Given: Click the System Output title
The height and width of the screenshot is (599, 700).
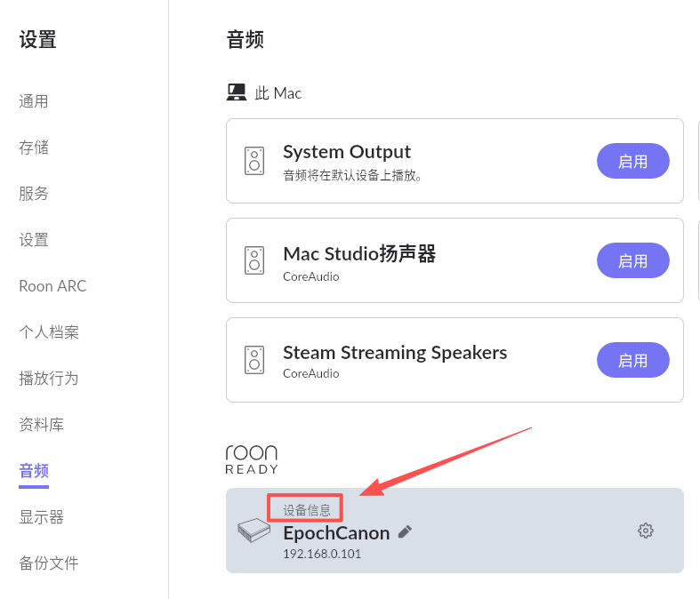Looking at the screenshot, I should click(347, 152).
